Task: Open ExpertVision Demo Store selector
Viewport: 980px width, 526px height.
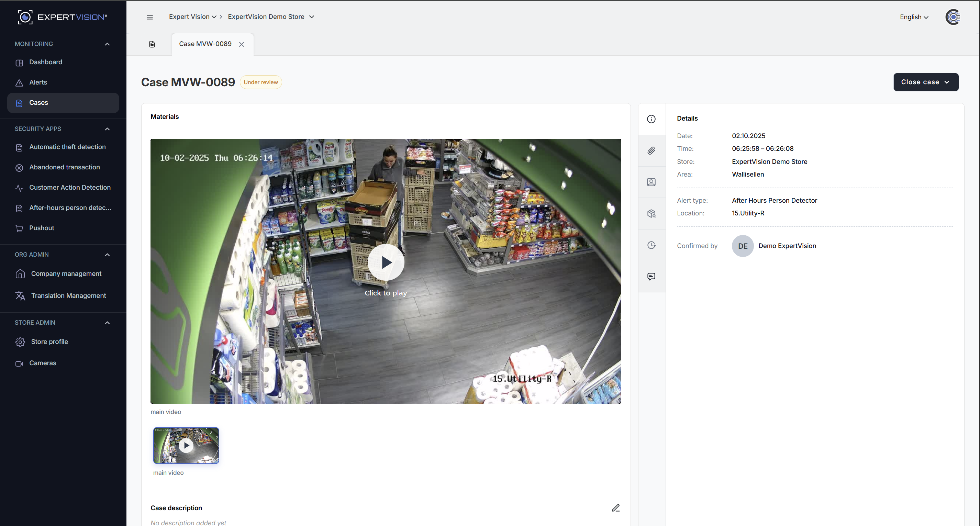Action: 271,17
